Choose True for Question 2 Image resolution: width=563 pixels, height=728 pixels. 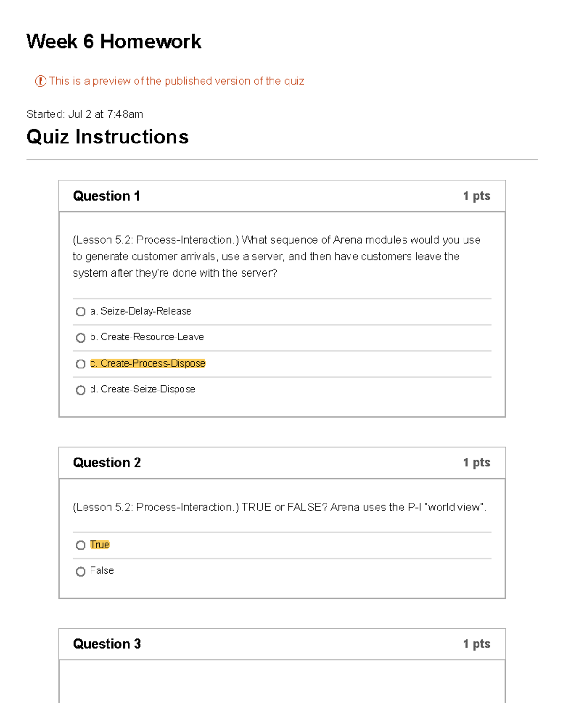tap(80, 545)
